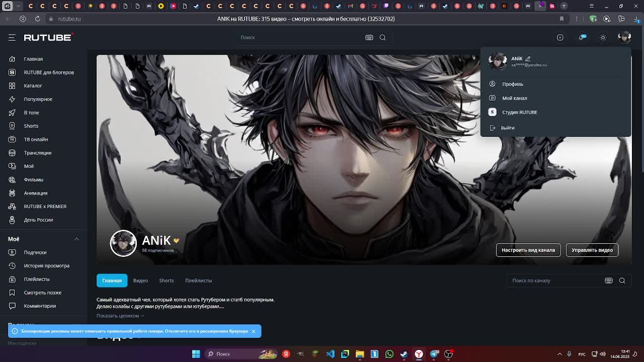This screenshot has height=362, width=644.
Task: Click the magnifier in top search bar
Action: (x=382, y=37)
